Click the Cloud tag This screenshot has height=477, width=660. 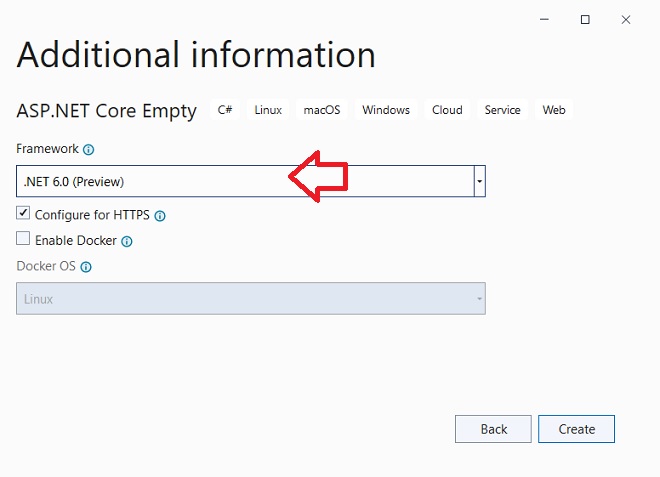pyautogui.click(x=447, y=110)
